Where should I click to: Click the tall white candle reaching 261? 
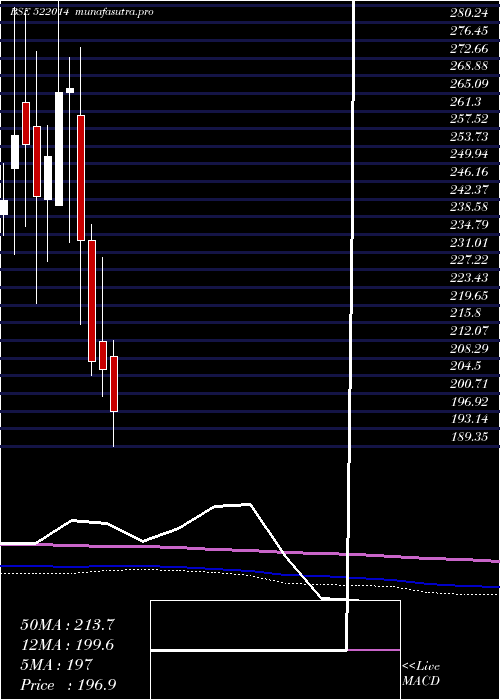tap(59, 149)
